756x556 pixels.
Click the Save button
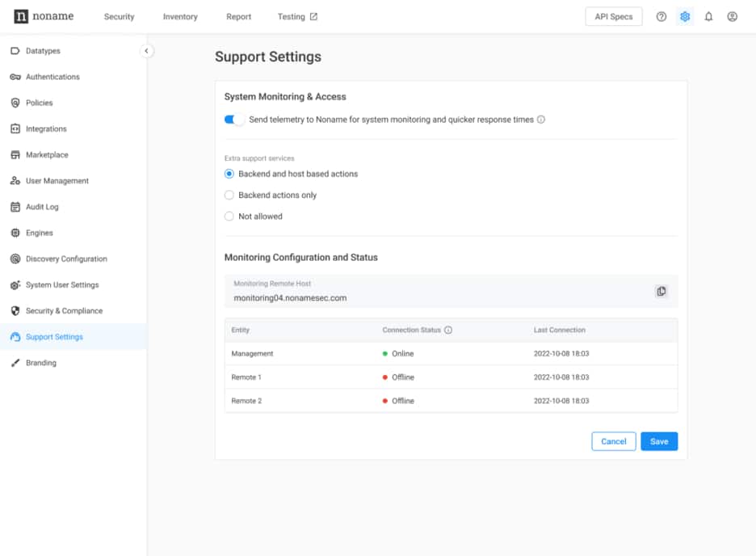click(659, 441)
